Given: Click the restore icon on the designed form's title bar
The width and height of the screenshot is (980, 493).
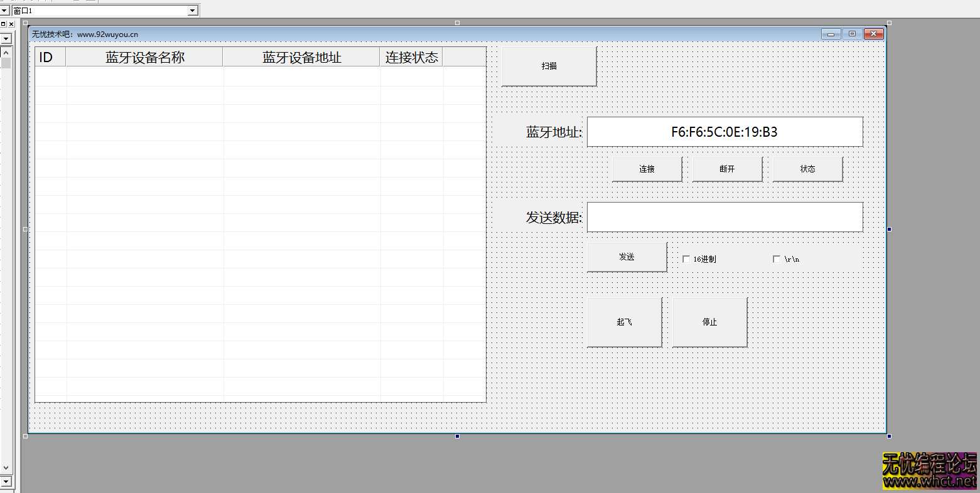Looking at the screenshot, I should click(x=852, y=34).
